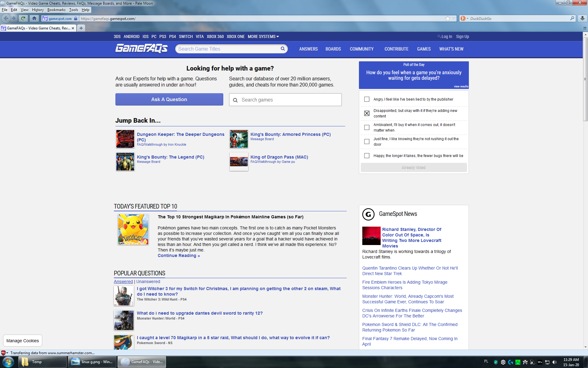The width and height of the screenshot is (588, 368).
Task: Open the WHAT'S NEW navigation item
Action: click(x=451, y=49)
